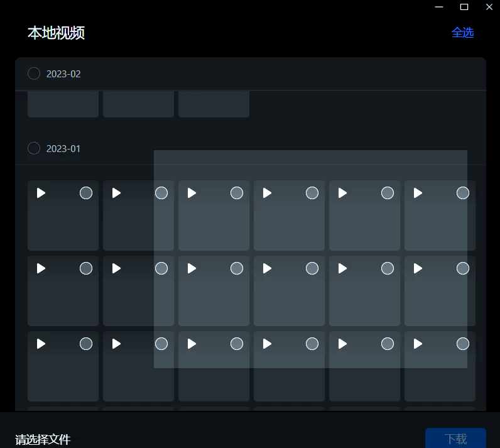Image resolution: width=500 pixels, height=448 pixels.
Task: Tick select circle on first-row second video
Action: click(161, 193)
